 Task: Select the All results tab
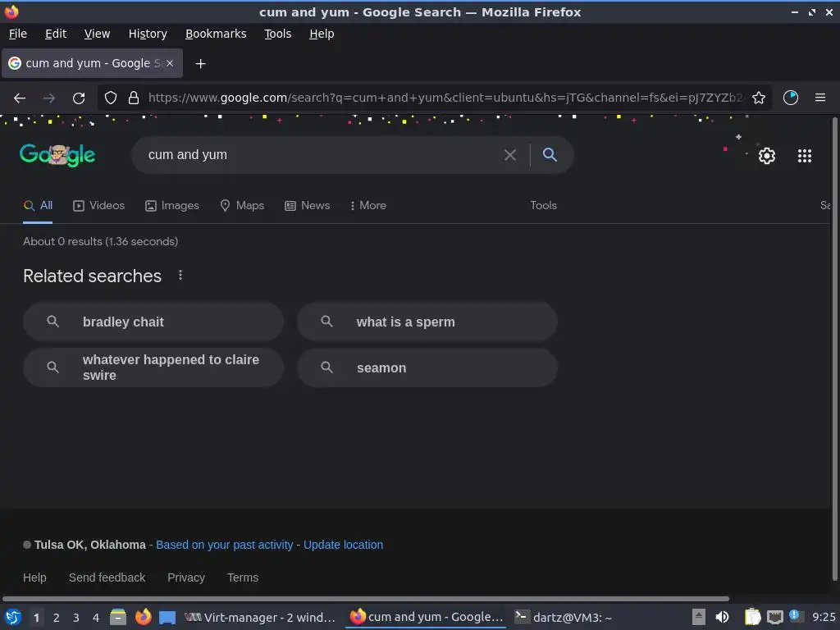click(x=38, y=206)
